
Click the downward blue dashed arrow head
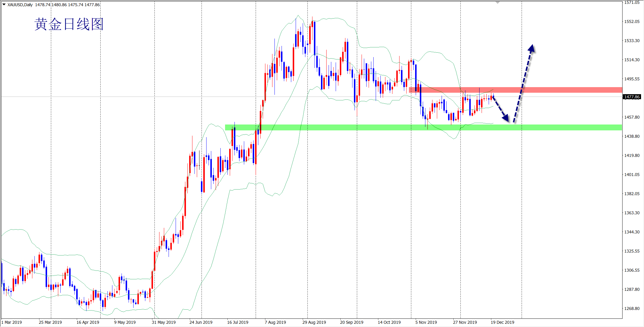pyautogui.click(x=506, y=118)
